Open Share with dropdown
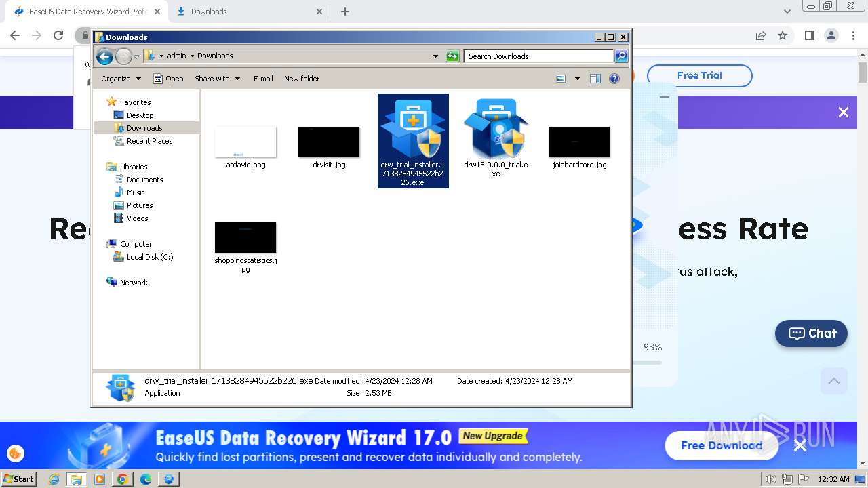This screenshot has width=868, height=488. 217,79
